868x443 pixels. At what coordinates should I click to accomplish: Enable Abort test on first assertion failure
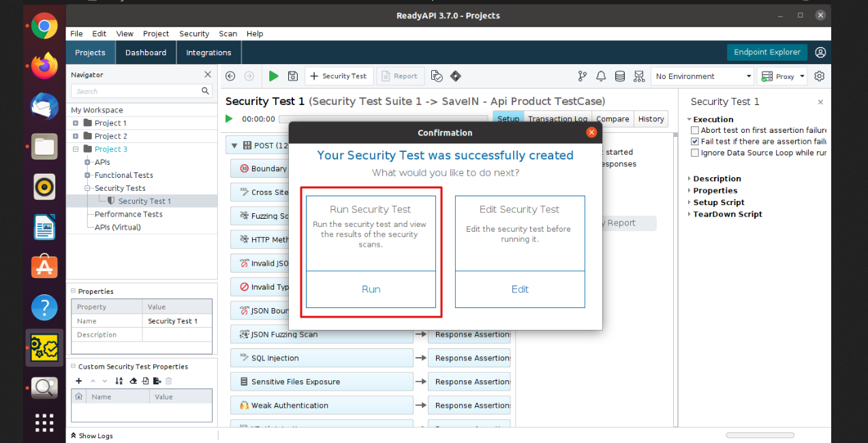tap(695, 130)
